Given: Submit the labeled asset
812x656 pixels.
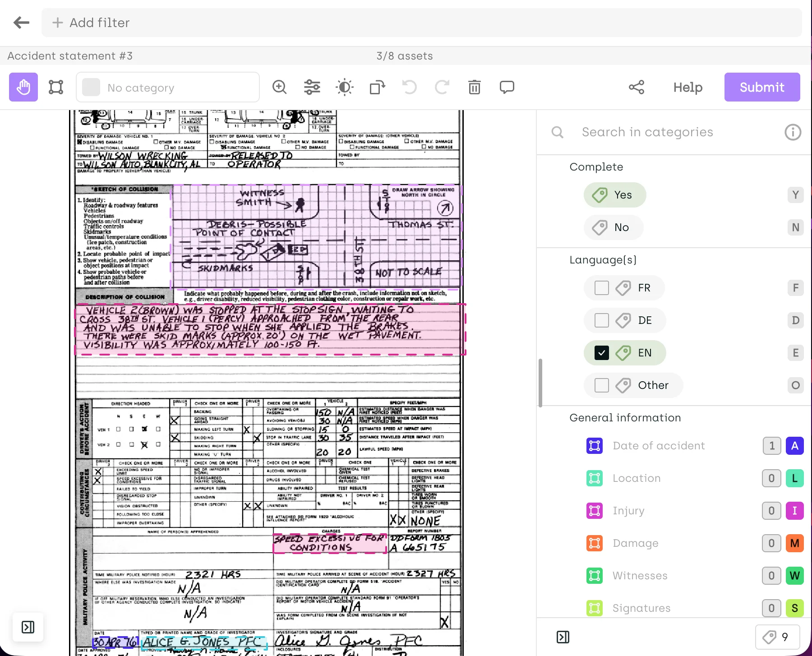Looking at the screenshot, I should click(x=762, y=87).
